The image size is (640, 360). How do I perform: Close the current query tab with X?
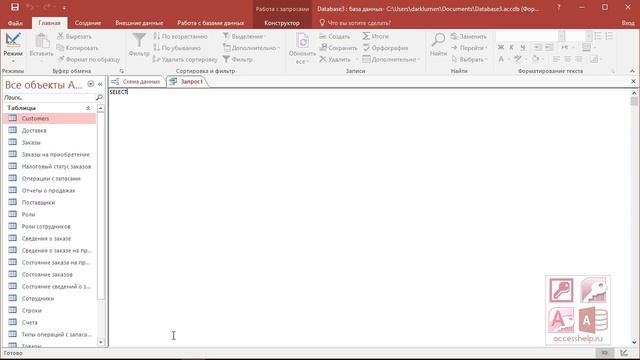(x=633, y=82)
